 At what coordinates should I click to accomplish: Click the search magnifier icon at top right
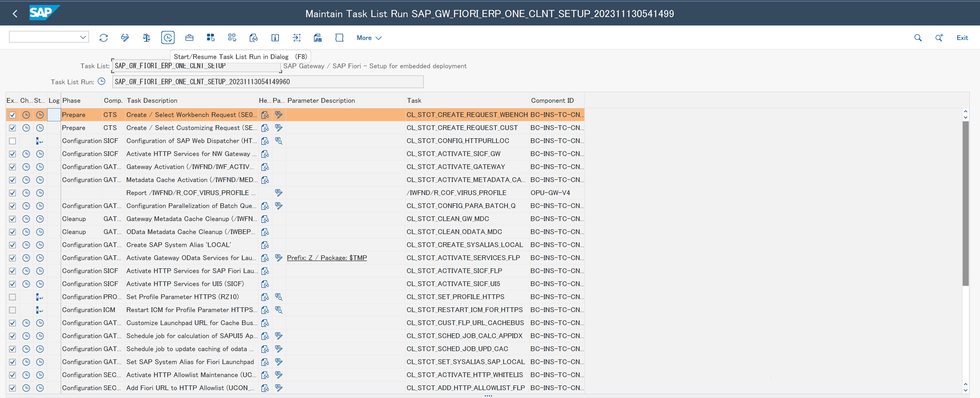(918, 38)
